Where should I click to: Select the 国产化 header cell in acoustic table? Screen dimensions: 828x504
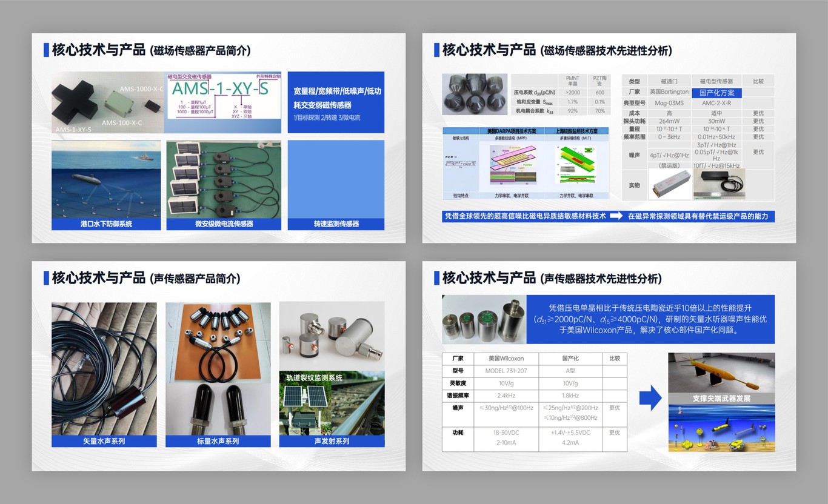pyautogui.click(x=570, y=359)
